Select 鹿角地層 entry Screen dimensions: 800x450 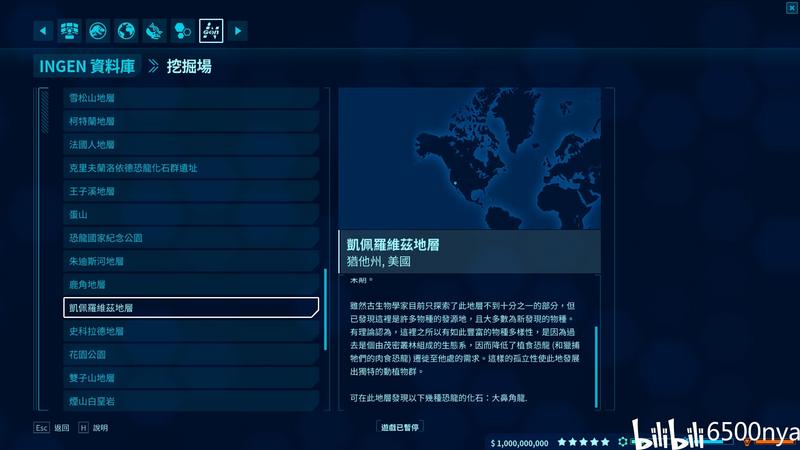point(191,285)
